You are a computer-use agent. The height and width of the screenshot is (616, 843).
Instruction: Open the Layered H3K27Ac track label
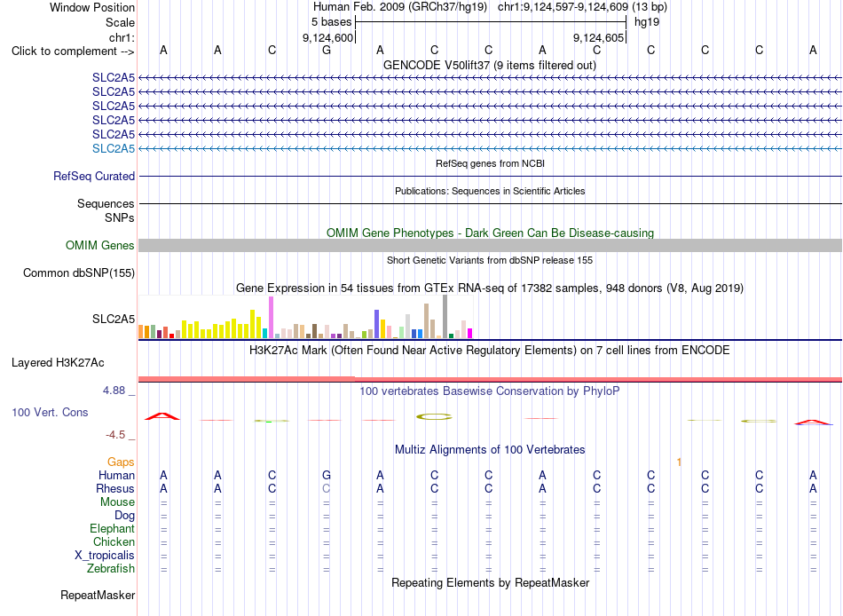(x=58, y=363)
